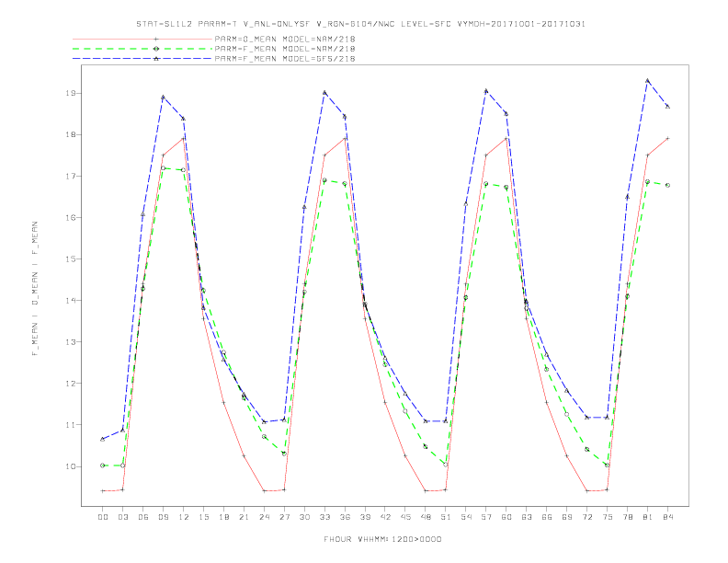
Task: Click the green dashed legend line sample
Action: coord(142,49)
